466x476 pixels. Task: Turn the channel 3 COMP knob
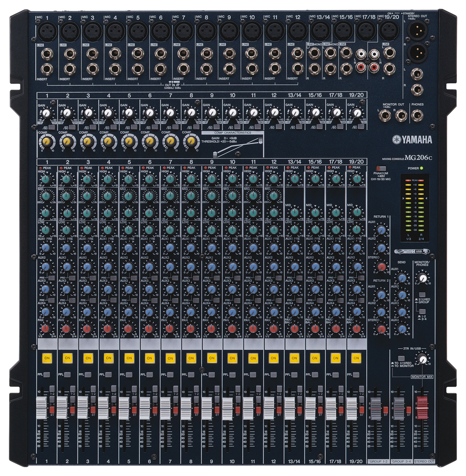87,141
